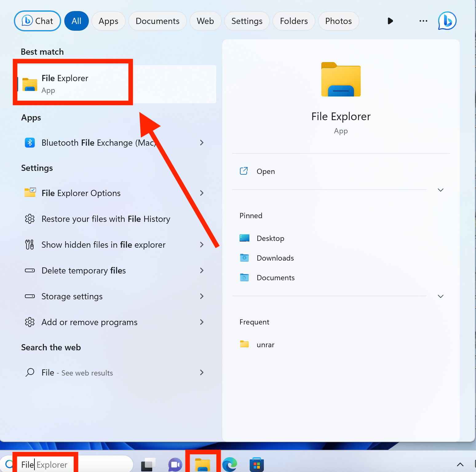
Task: Select Restore your files with File History
Action: (105, 219)
